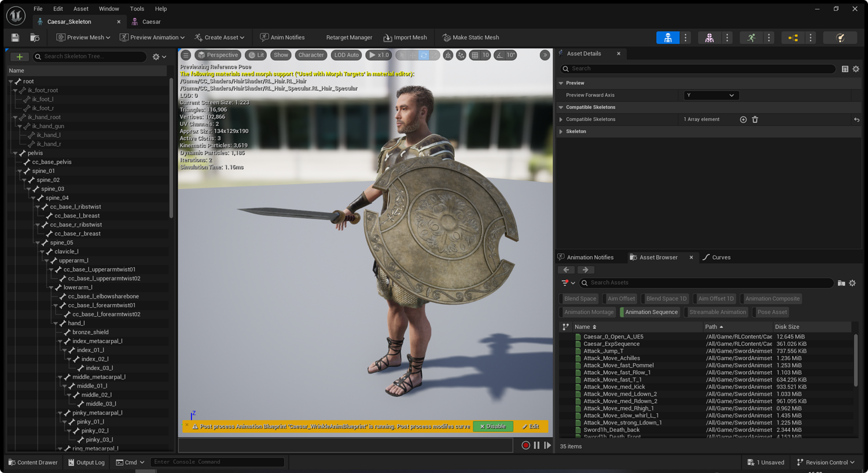Open the Asset Browser filter options
This screenshot has width=868, height=473.
tap(568, 283)
